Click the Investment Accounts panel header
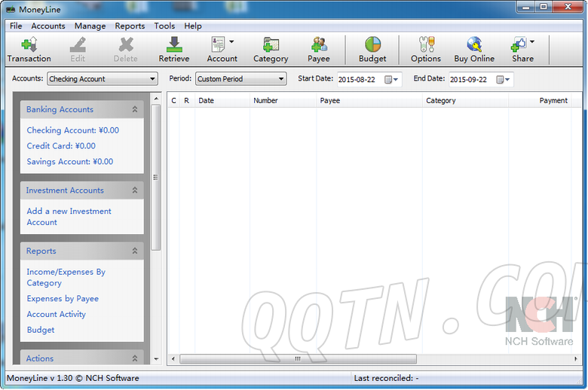The width and height of the screenshot is (588, 390). coord(81,190)
